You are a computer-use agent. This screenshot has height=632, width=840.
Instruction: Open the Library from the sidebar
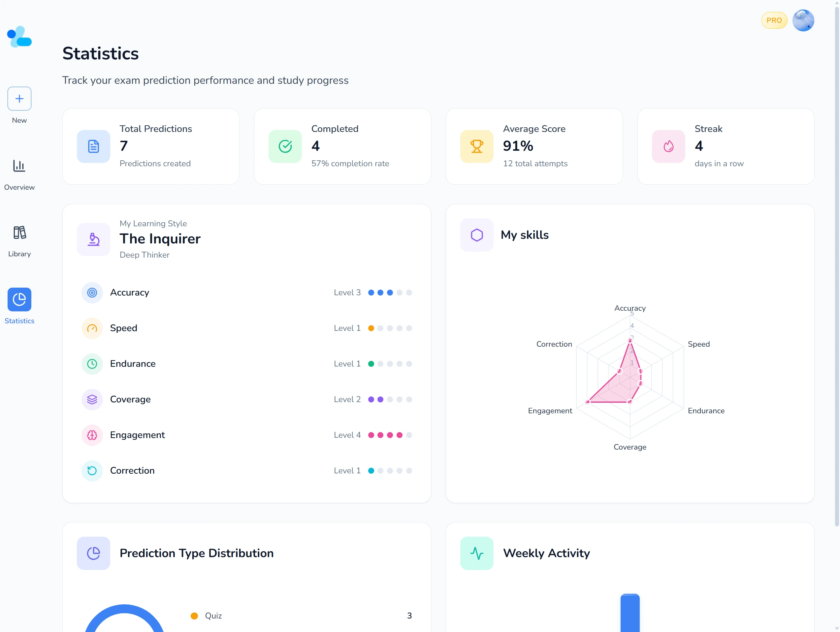pos(19,233)
